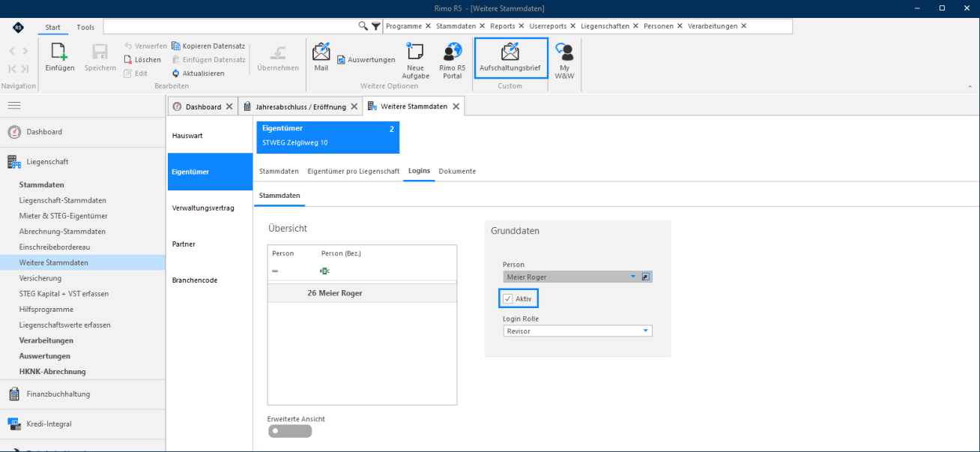Switch to the Jahresabschluss / Eröffnung tab

point(300,106)
